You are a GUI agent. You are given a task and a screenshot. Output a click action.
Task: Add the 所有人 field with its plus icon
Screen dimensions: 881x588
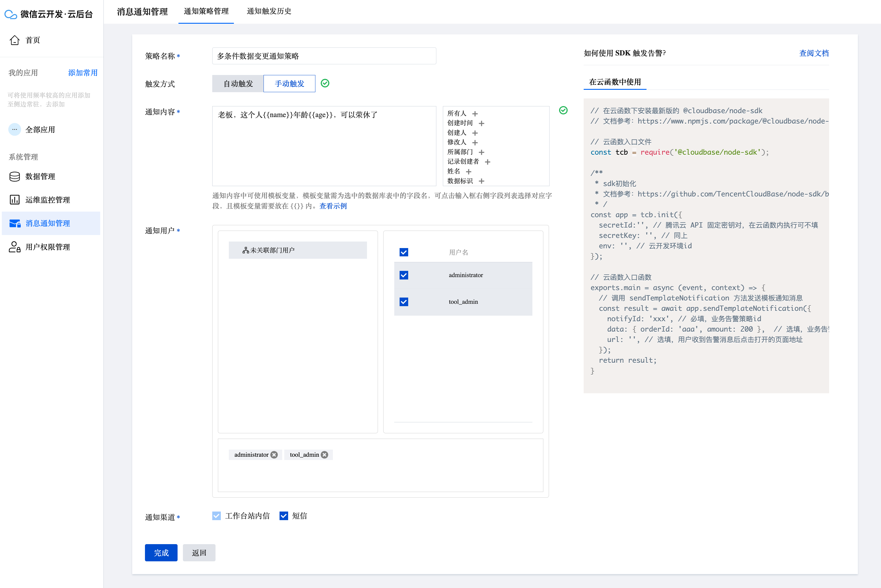[475, 114]
